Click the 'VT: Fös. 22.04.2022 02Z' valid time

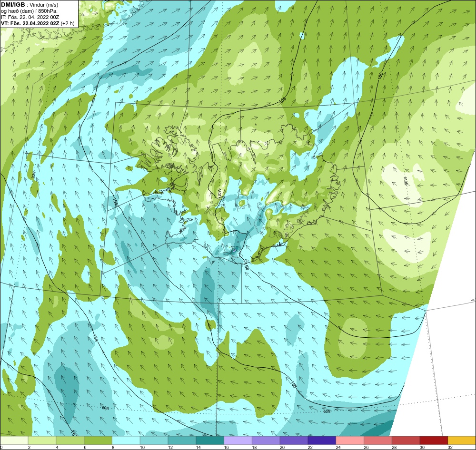[30, 23]
